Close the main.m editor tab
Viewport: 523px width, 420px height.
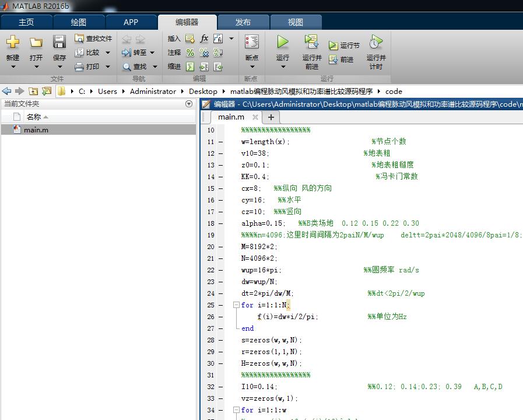click(x=255, y=117)
